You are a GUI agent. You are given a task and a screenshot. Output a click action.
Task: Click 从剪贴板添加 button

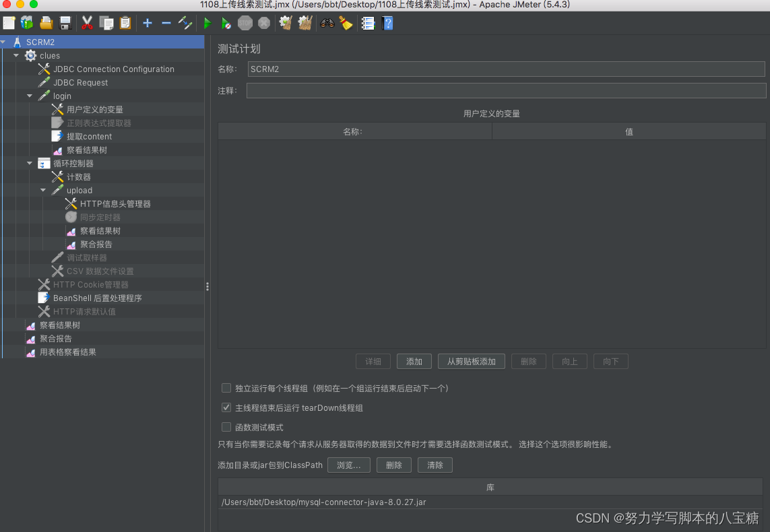(x=472, y=361)
